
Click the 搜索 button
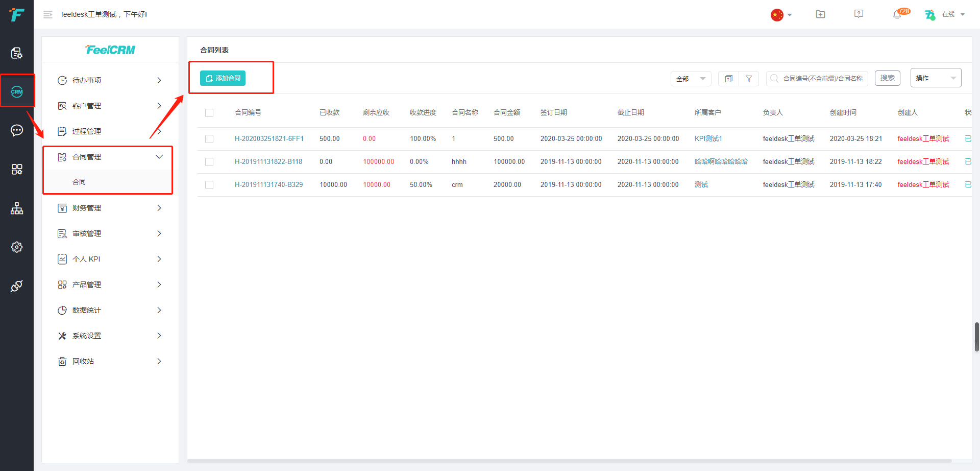pyautogui.click(x=888, y=78)
